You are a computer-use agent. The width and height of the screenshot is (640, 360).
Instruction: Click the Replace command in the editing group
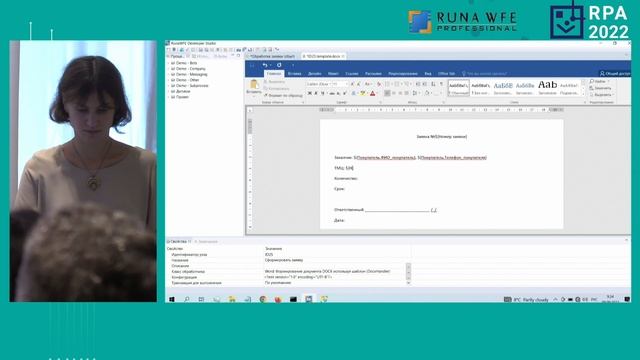[600, 88]
